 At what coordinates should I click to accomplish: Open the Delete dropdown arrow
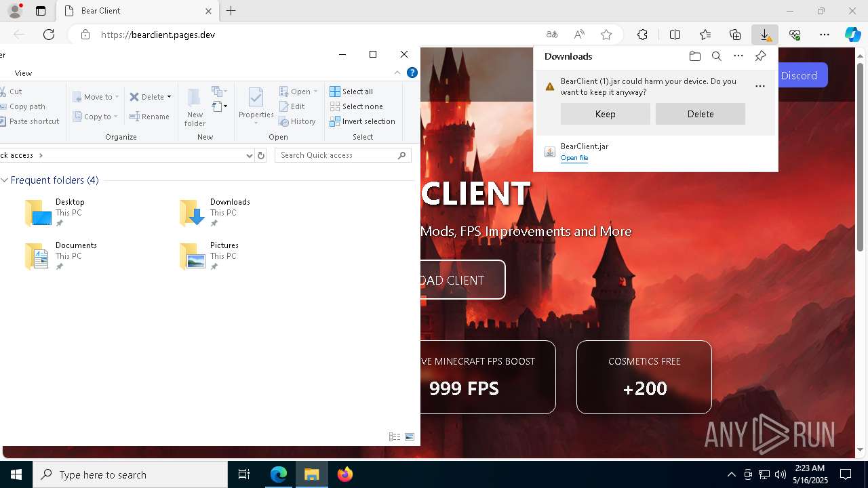point(169,97)
